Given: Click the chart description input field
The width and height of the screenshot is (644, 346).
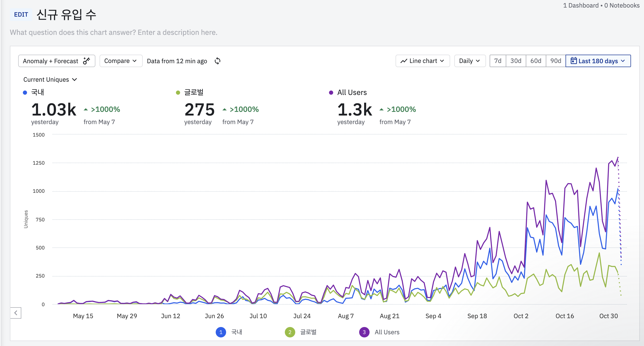Looking at the screenshot, I should coord(114,33).
